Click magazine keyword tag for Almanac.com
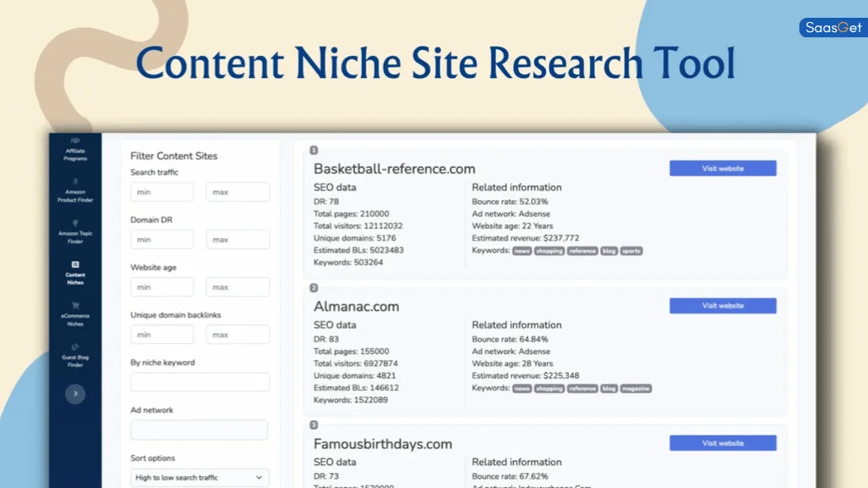This screenshot has width=868, height=488. click(x=636, y=388)
